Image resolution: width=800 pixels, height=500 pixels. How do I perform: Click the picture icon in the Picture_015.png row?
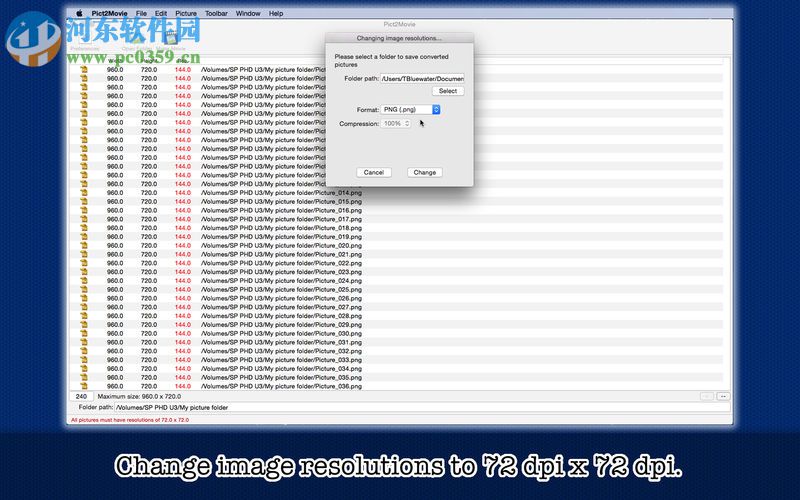(84, 202)
